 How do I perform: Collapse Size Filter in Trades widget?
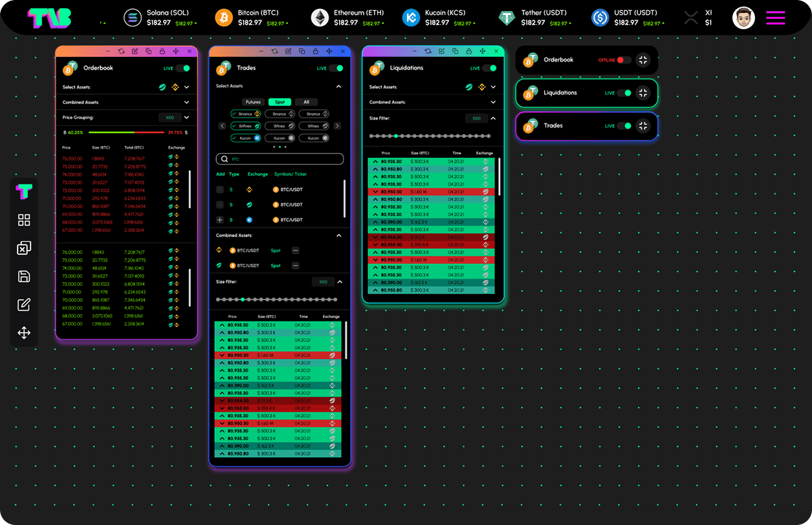point(340,282)
